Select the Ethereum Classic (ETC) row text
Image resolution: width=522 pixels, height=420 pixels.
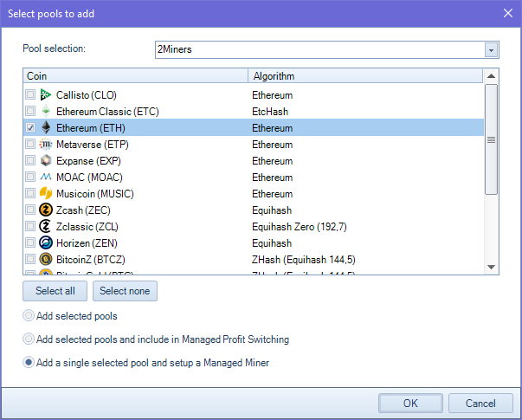click(x=107, y=111)
